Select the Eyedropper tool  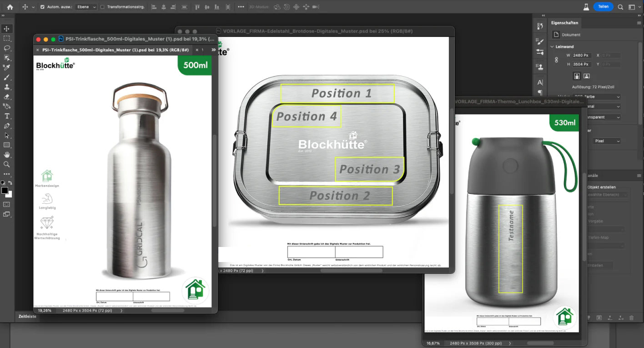coord(7,67)
